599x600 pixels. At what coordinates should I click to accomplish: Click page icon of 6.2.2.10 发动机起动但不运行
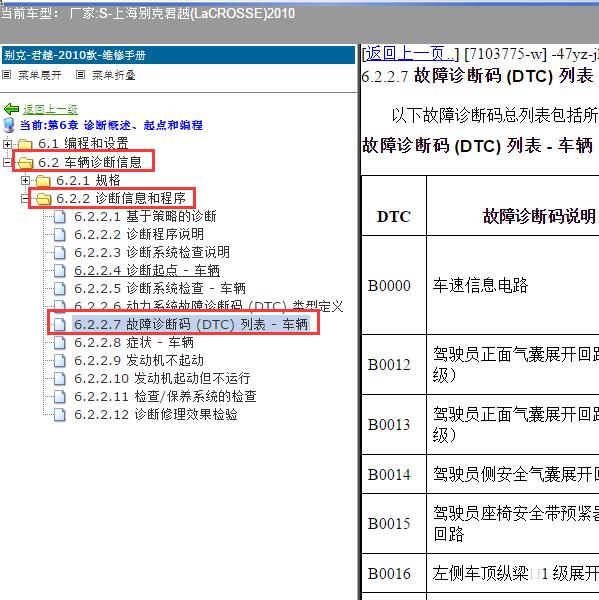tap(59, 378)
